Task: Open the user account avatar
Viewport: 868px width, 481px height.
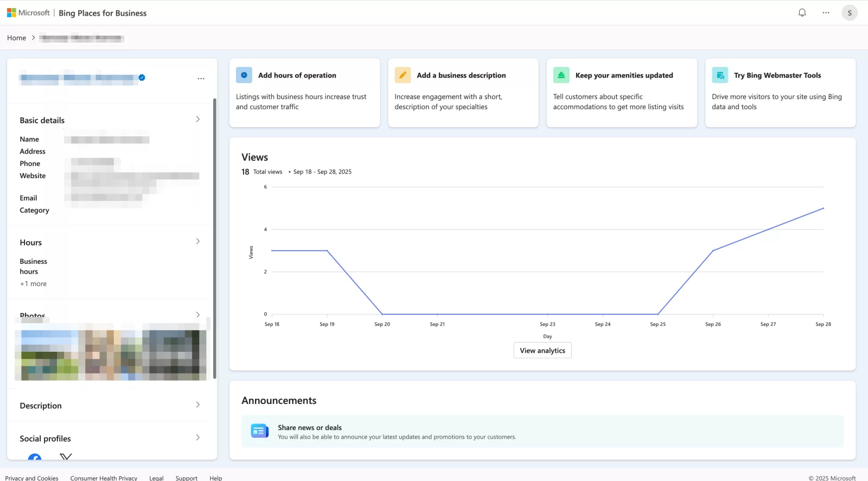Action: point(849,12)
